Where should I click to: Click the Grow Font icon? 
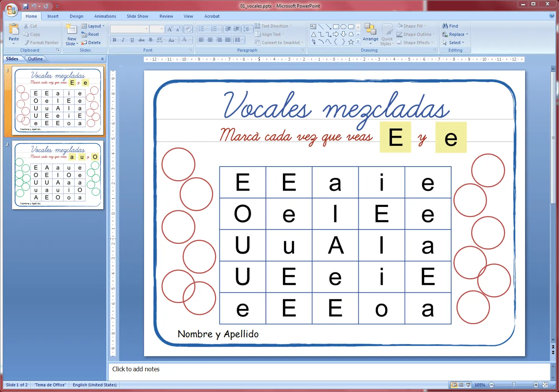tap(170, 29)
